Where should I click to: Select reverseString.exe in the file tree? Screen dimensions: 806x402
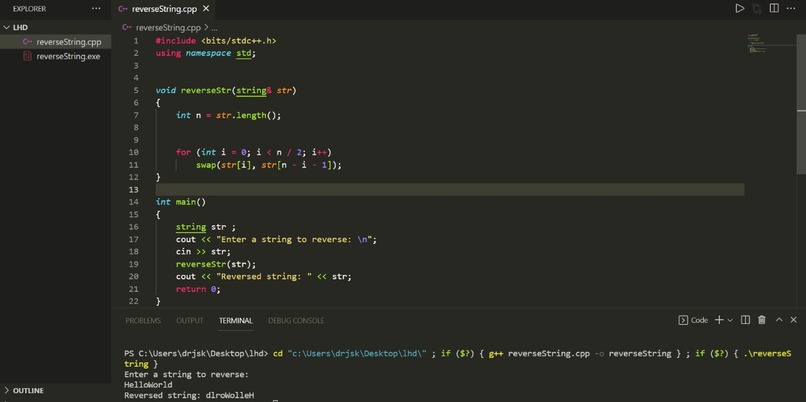[56, 57]
